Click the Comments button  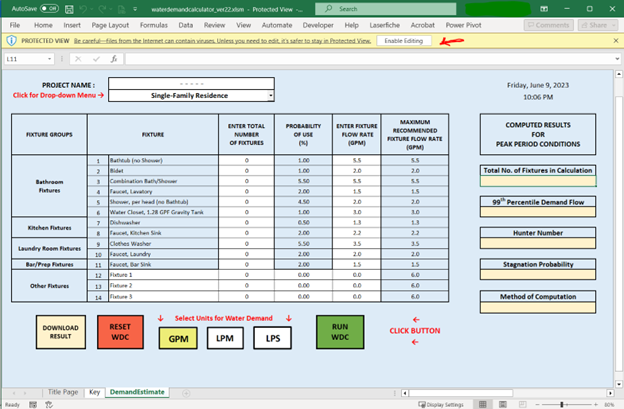pyautogui.click(x=549, y=24)
